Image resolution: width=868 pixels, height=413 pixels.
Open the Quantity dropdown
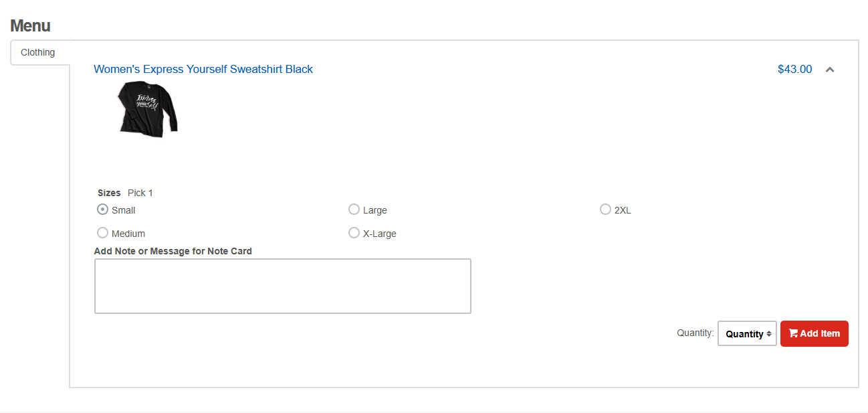click(x=747, y=333)
